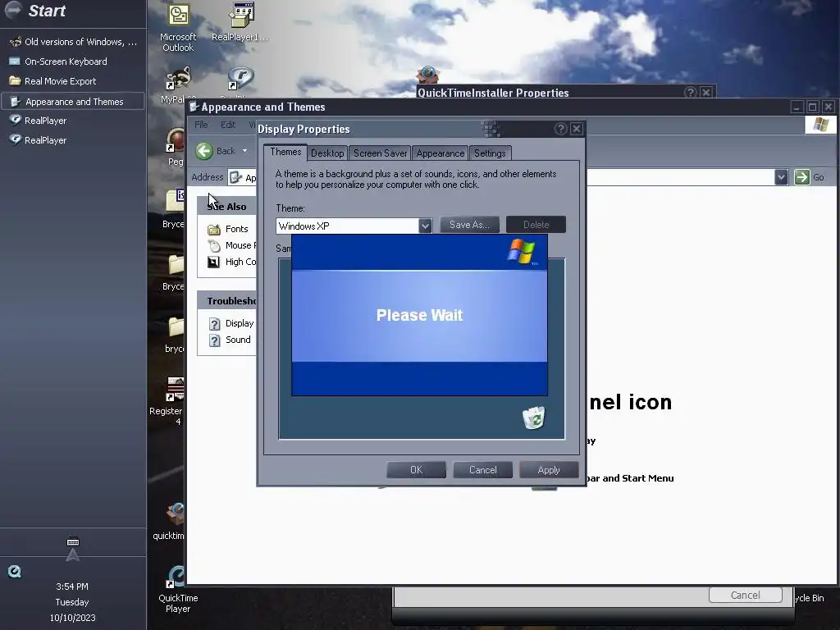Switch to the Appearance tab
This screenshot has width=840, height=630.
point(441,153)
